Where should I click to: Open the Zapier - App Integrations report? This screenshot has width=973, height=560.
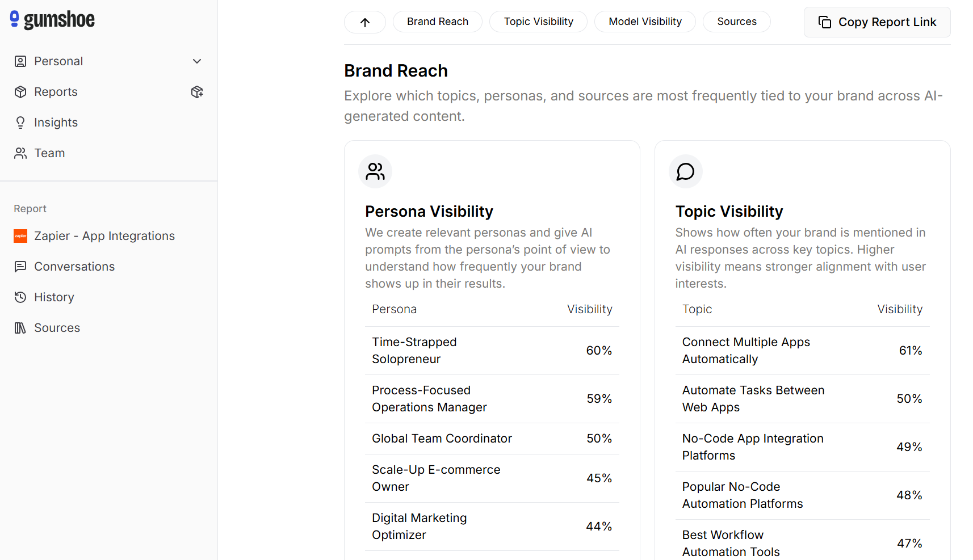click(x=104, y=236)
